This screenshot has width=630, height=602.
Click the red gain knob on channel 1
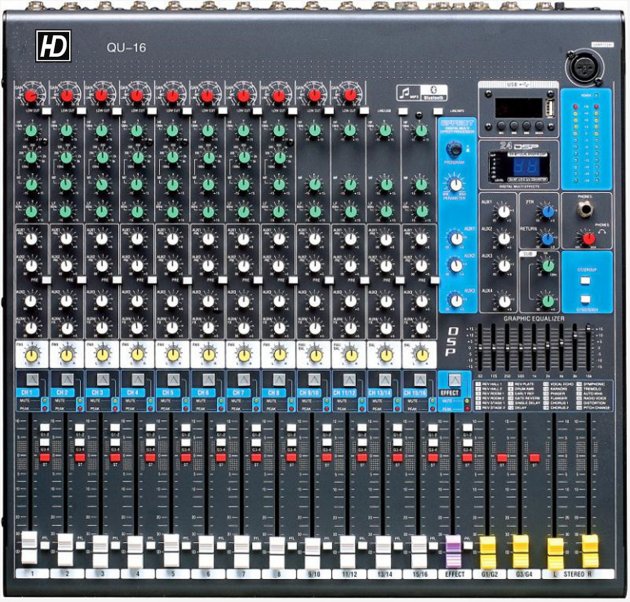click(31, 96)
